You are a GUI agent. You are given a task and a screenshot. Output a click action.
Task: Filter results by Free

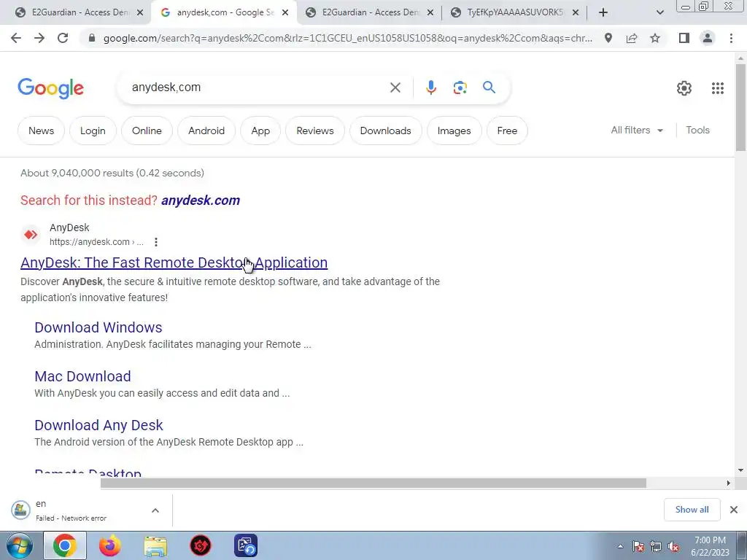[x=507, y=131]
